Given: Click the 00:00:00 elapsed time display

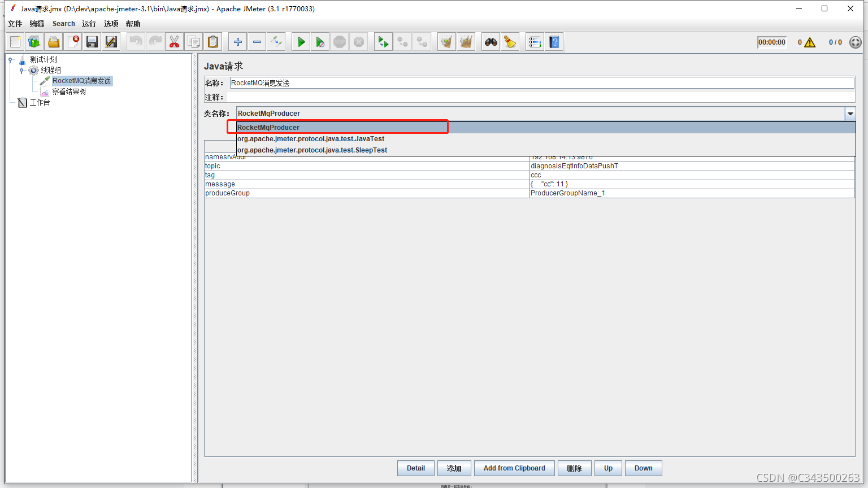Looking at the screenshot, I should [772, 42].
